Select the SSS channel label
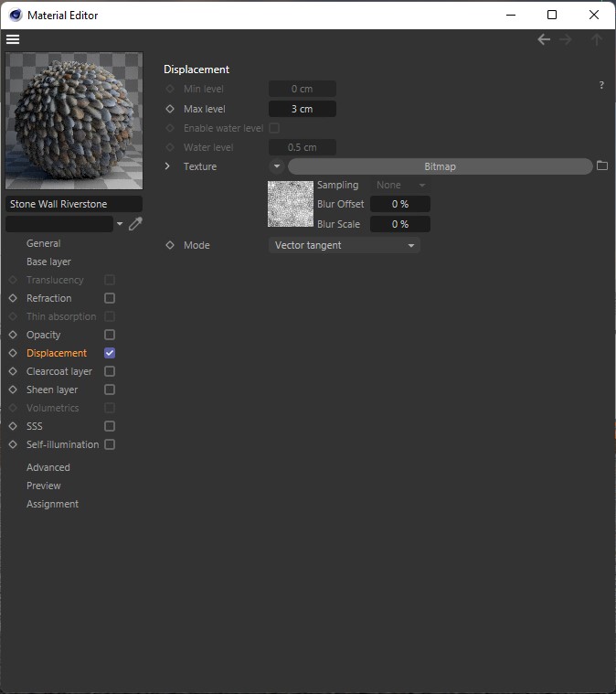Image resolution: width=616 pixels, height=694 pixels. tap(35, 426)
